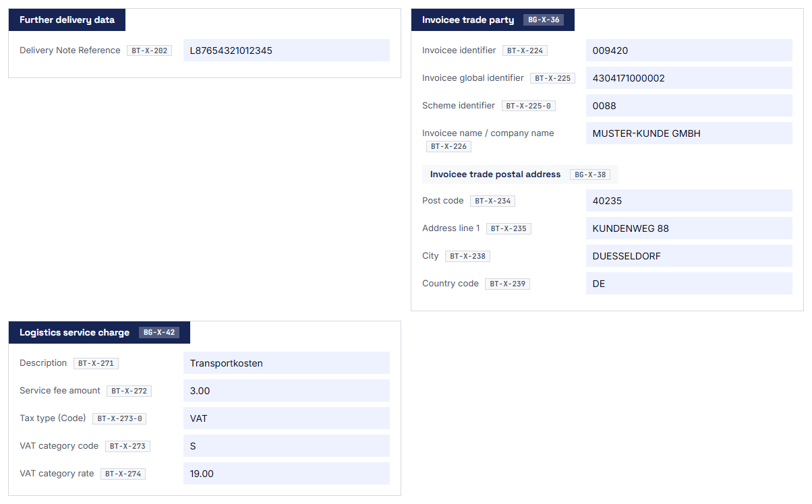The width and height of the screenshot is (812, 504).
Task: Click the Description field Transportkosten
Action: [287, 363]
